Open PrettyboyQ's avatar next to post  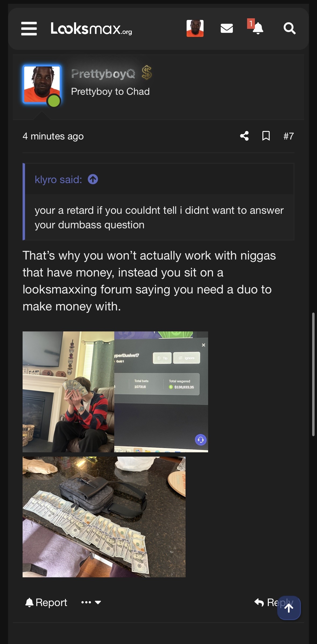pos(42,85)
